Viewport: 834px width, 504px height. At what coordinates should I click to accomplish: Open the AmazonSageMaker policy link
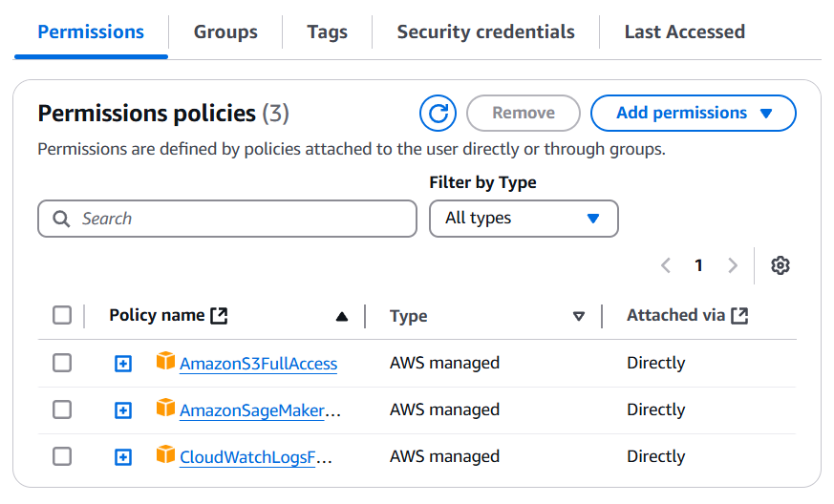click(x=252, y=410)
